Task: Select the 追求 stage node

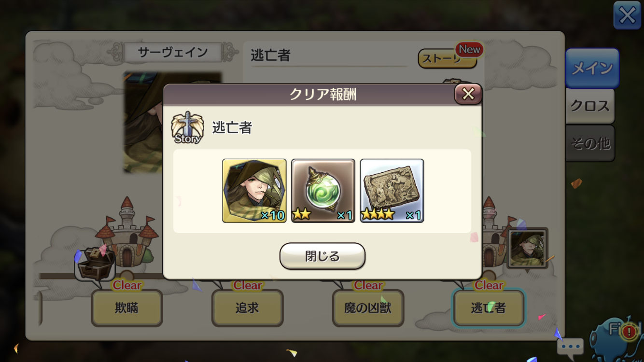Action: [248, 308]
